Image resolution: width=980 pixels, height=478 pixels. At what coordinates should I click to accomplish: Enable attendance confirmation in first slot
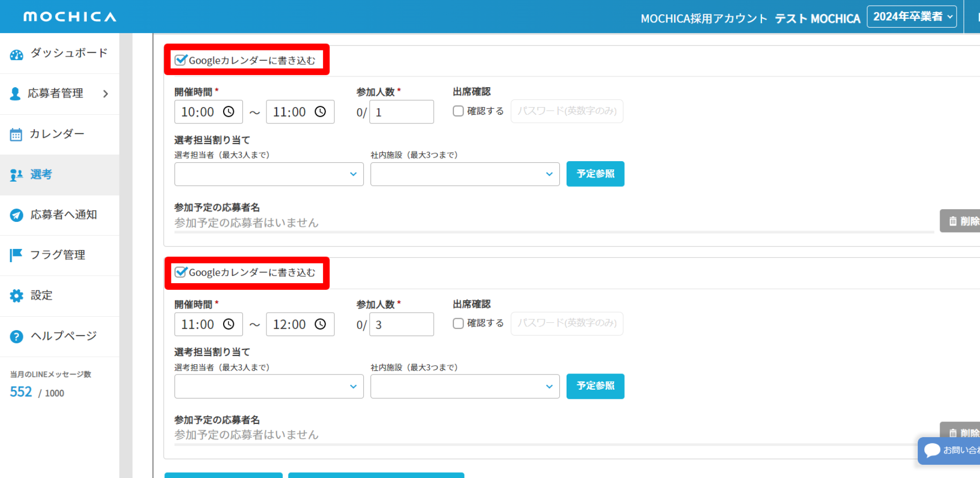458,111
